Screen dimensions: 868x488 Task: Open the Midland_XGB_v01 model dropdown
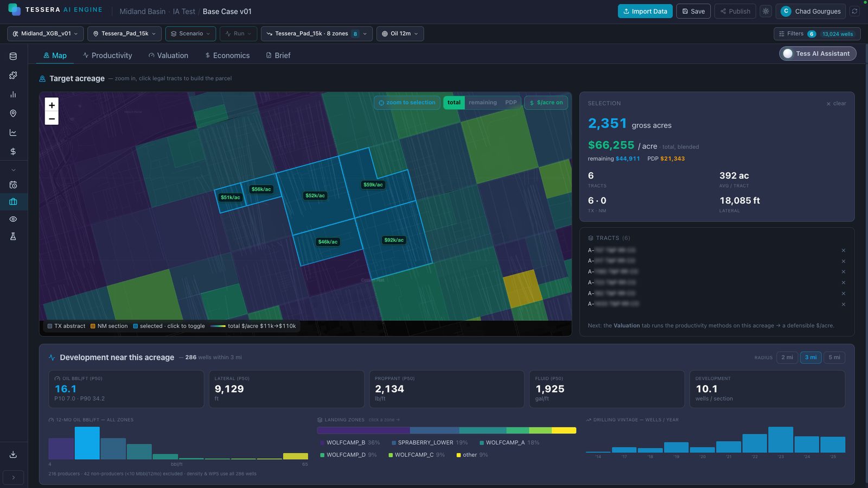(x=46, y=34)
